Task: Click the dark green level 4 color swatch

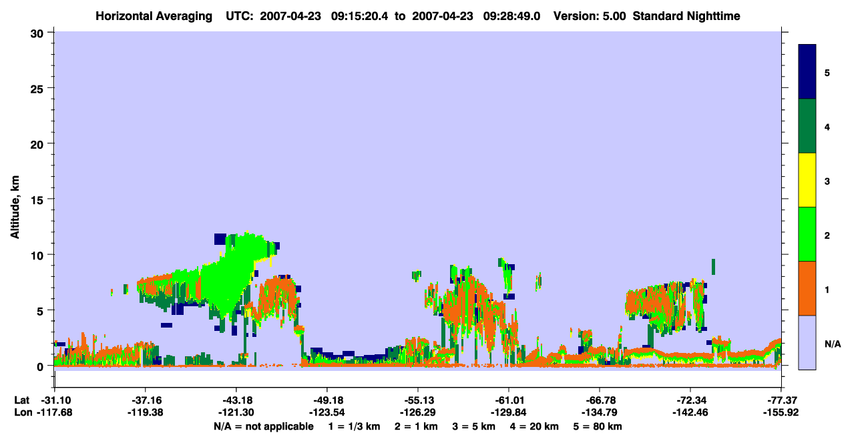Action: point(807,126)
